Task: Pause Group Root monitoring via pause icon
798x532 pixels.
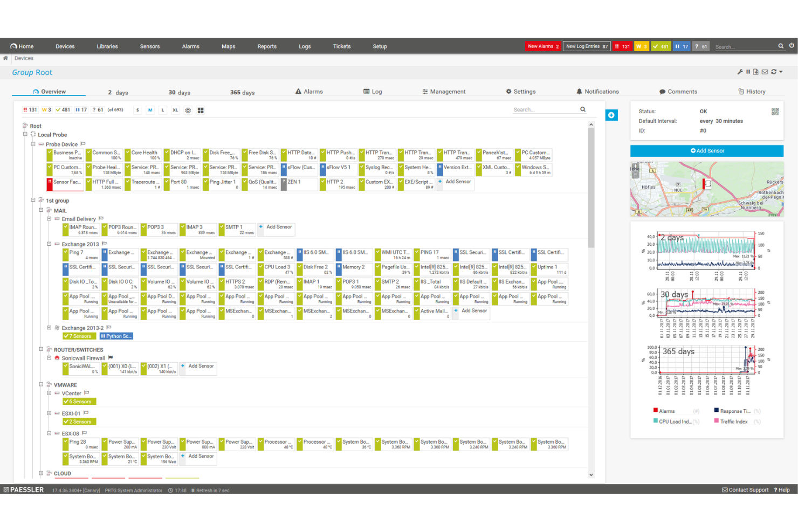Action: (x=748, y=71)
